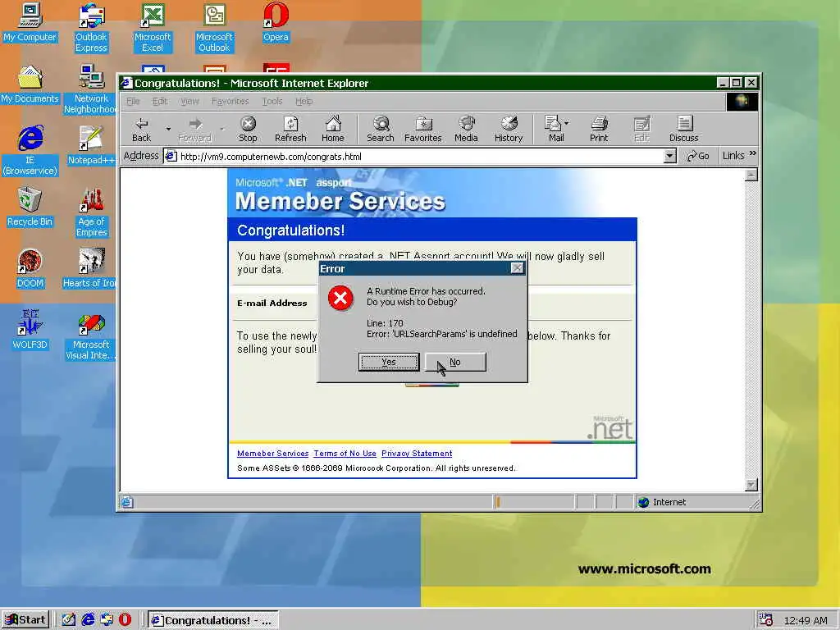Select Network Neighborhood desktop icon
The height and width of the screenshot is (630, 840).
(89, 89)
